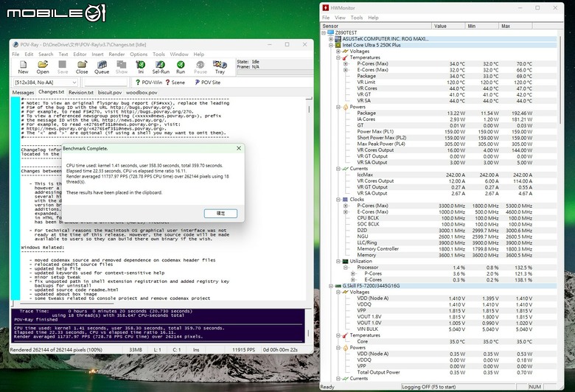This screenshot has width=575, height=392.
Task: Expand the P-Cores (Max) clocks entry
Action: coord(345,206)
